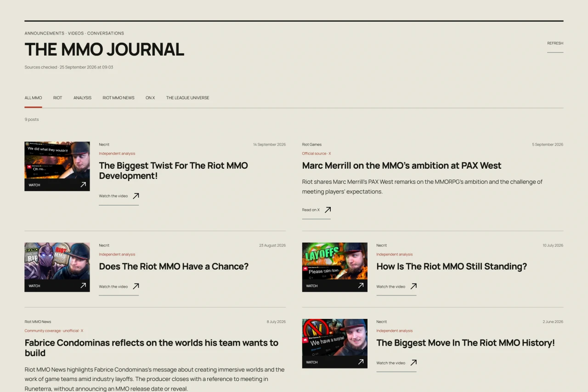Switch to RIOT MMO NEWS tab
Image resolution: width=588 pixels, height=392 pixels.
coord(119,98)
